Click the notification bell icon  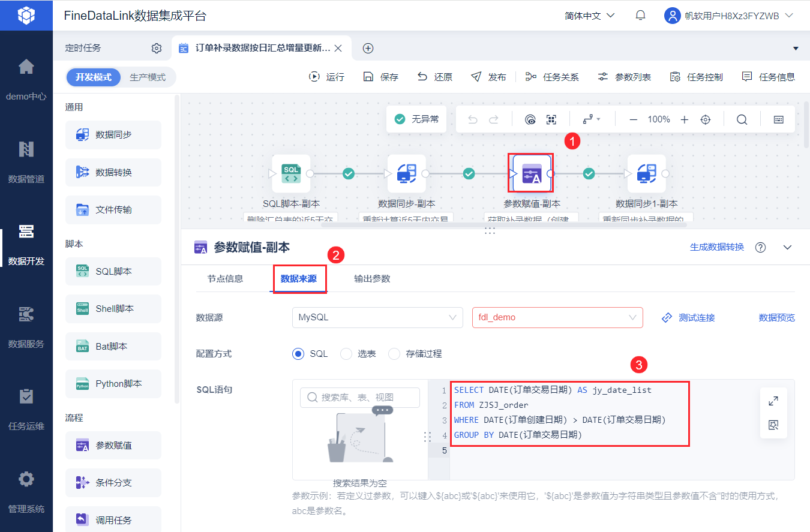[640, 16]
